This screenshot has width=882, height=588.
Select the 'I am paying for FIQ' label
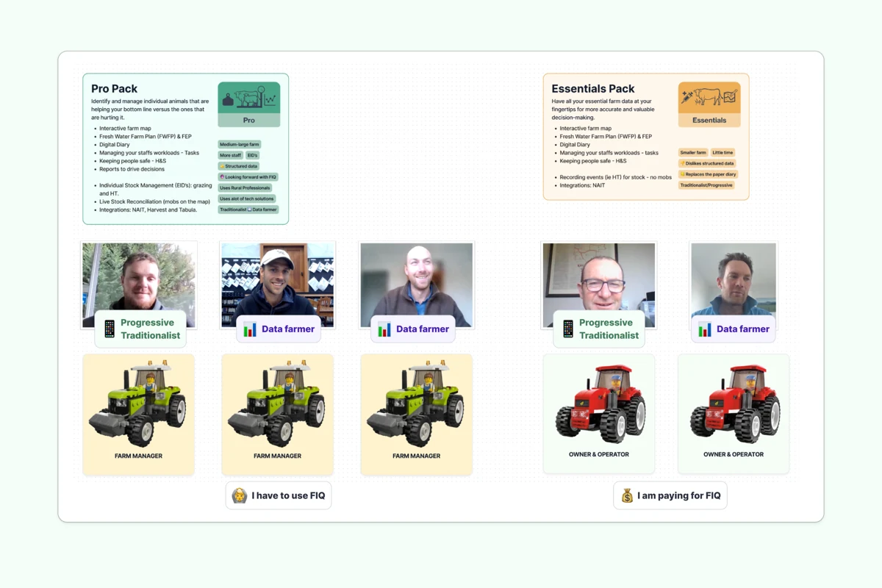tap(670, 495)
